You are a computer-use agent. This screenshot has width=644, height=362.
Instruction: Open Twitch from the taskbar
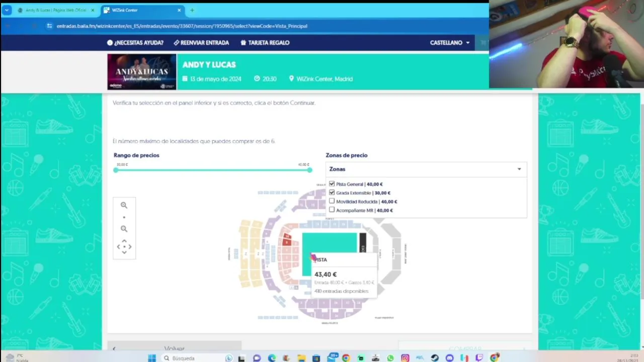pyautogui.click(x=479, y=358)
